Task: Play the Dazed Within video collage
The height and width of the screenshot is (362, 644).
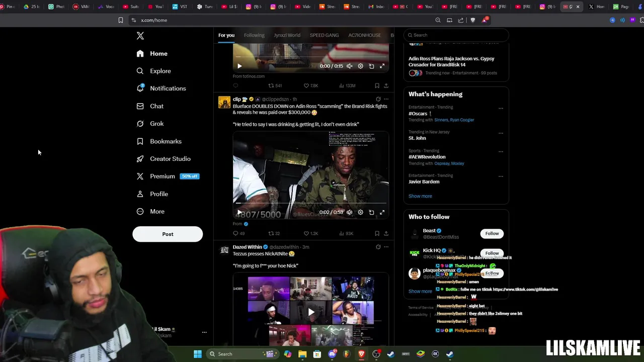Action: coord(311,312)
